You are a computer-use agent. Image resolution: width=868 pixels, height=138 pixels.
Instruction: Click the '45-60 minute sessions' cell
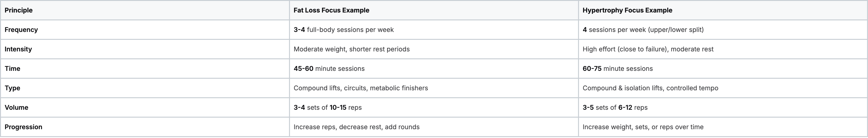coord(329,69)
